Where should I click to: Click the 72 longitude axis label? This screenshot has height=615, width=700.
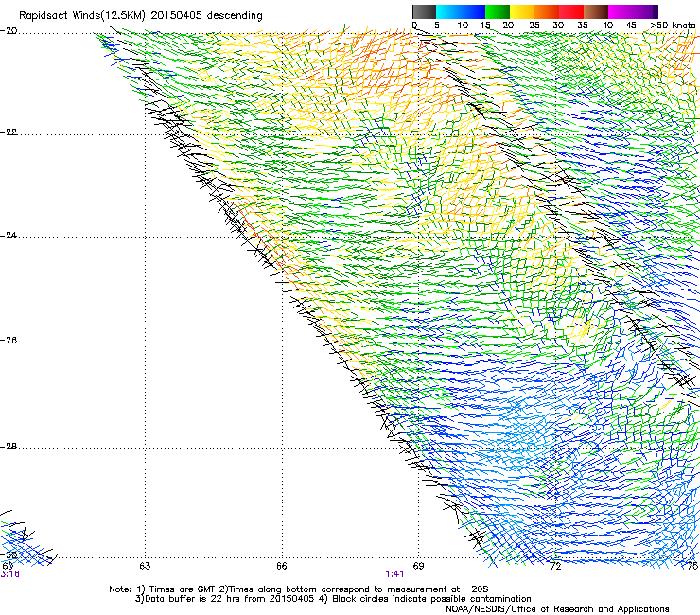pos(555,566)
